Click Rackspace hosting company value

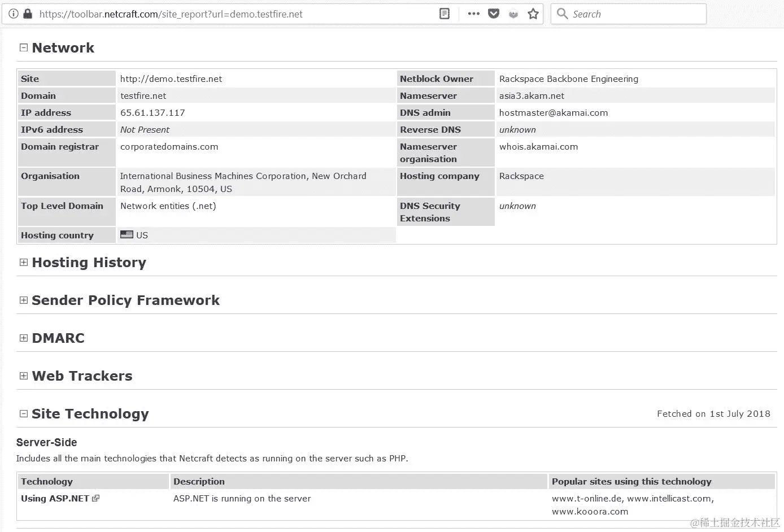[x=521, y=176]
